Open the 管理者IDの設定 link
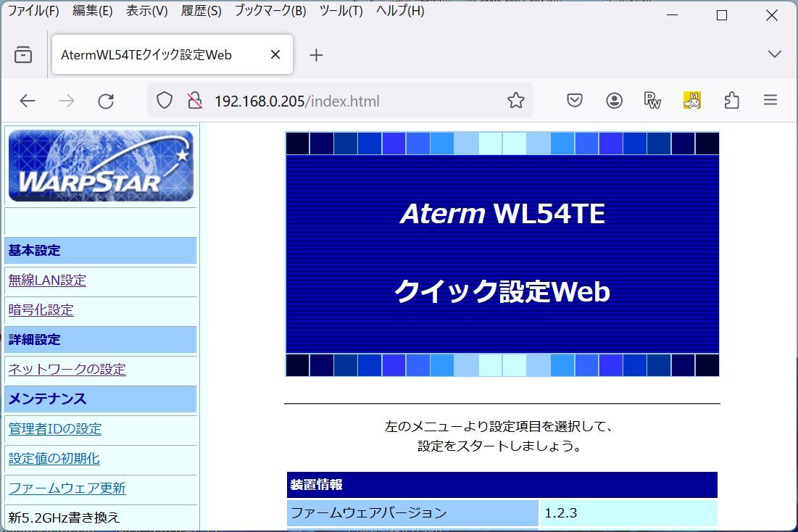The height and width of the screenshot is (532, 798). (55, 428)
